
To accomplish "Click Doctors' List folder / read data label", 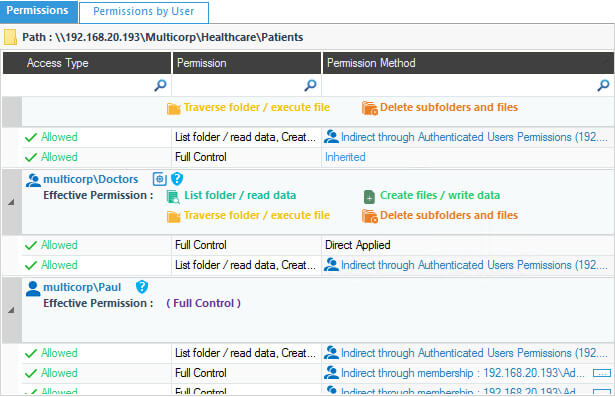I will click(x=240, y=195).
